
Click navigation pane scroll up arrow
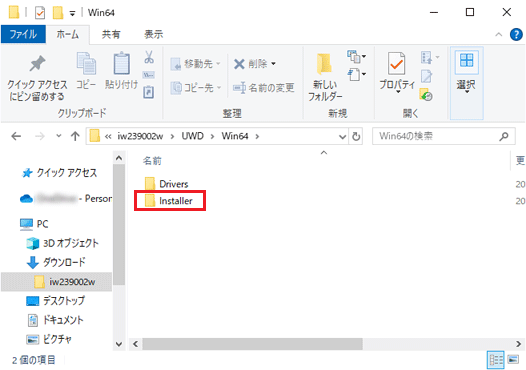119,158
